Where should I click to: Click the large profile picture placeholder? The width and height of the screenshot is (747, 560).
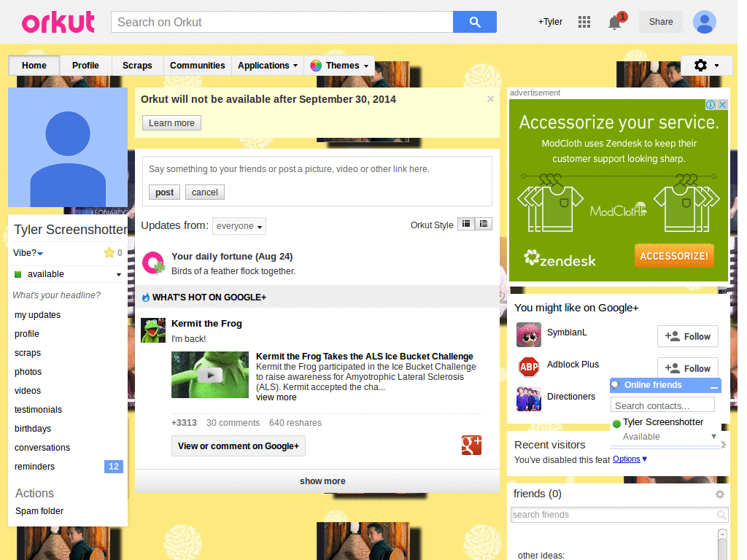68,147
